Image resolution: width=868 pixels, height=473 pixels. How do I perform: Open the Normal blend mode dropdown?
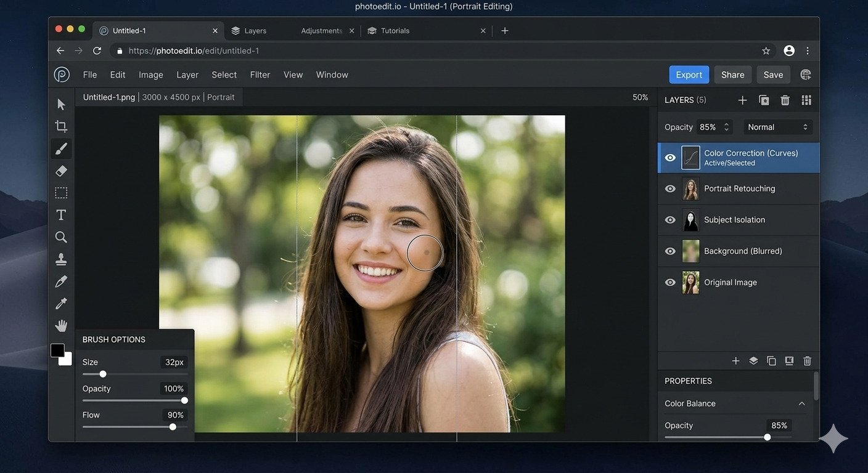(777, 127)
